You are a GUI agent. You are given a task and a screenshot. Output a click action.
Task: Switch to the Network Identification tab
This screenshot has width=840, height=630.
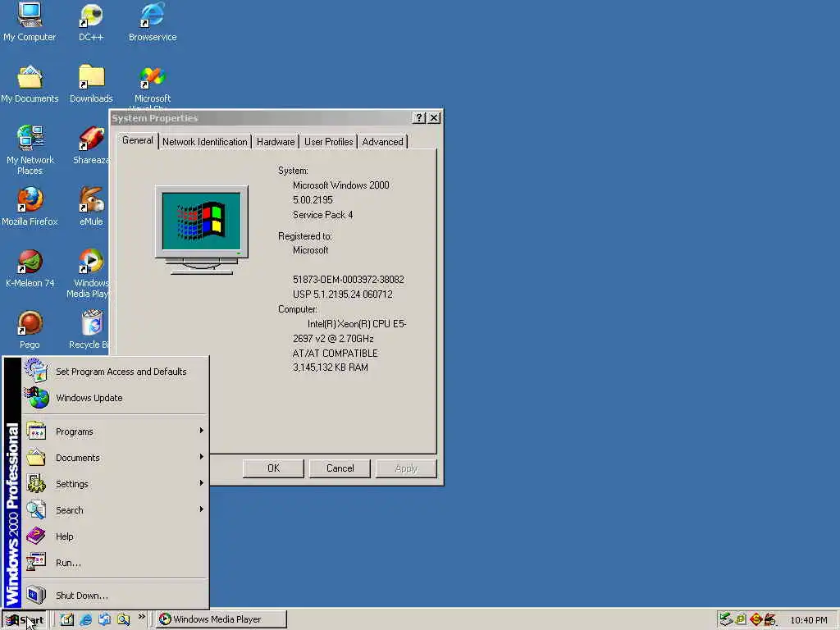click(204, 142)
